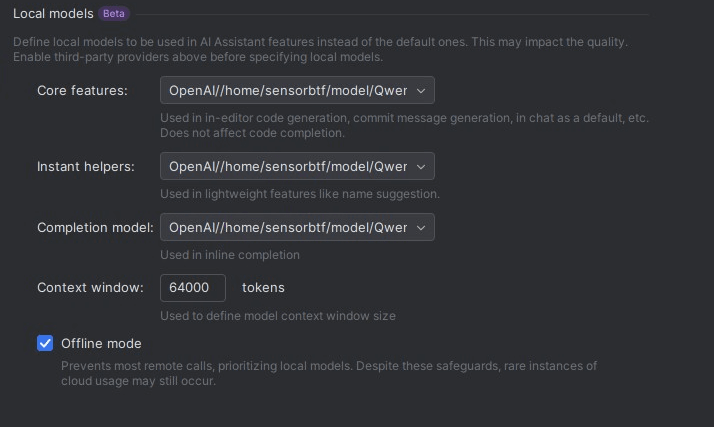The width and height of the screenshot is (714, 427).
Task: Click the Local models section heading
Action: [x=53, y=14]
